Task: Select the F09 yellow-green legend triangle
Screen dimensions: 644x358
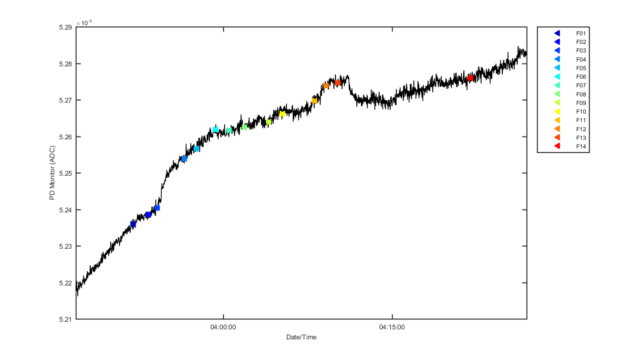Action: coord(557,103)
